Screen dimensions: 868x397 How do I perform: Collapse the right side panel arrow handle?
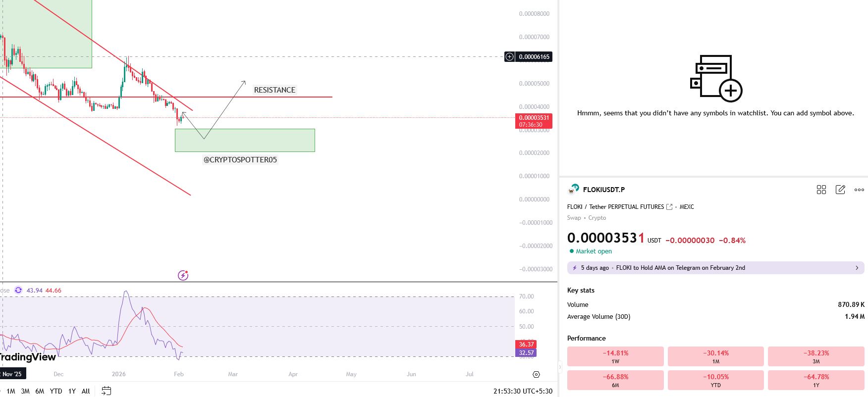pos(561,367)
